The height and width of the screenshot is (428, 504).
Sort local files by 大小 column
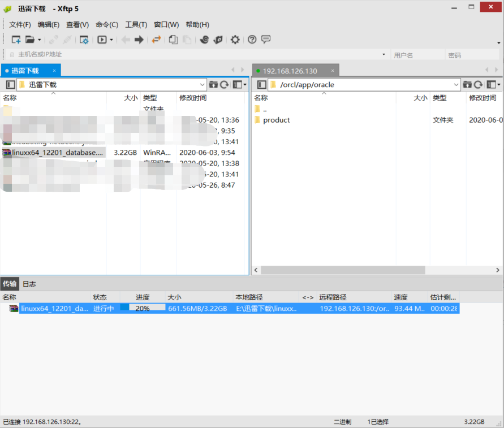tap(123, 98)
